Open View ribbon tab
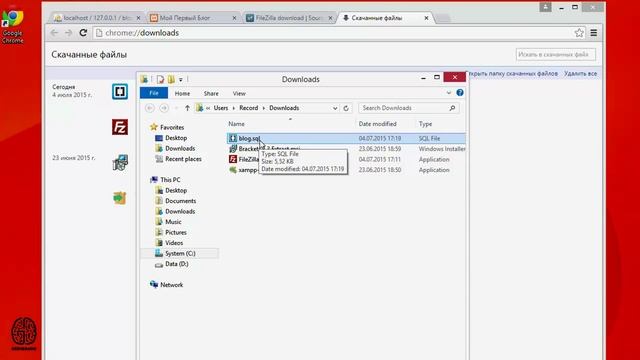The height and width of the screenshot is (360, 640). click(239, 93)
